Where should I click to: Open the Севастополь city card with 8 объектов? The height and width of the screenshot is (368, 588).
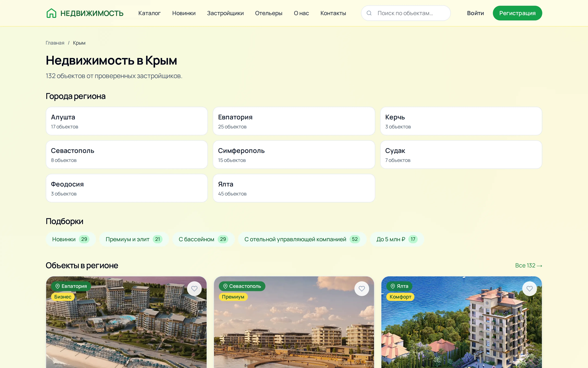click(x=127, y=155)
